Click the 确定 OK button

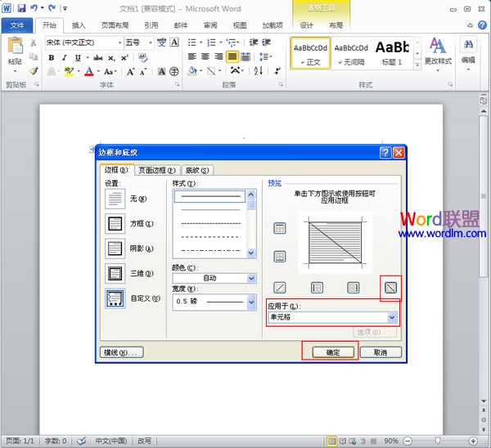(x=333, y=352)
